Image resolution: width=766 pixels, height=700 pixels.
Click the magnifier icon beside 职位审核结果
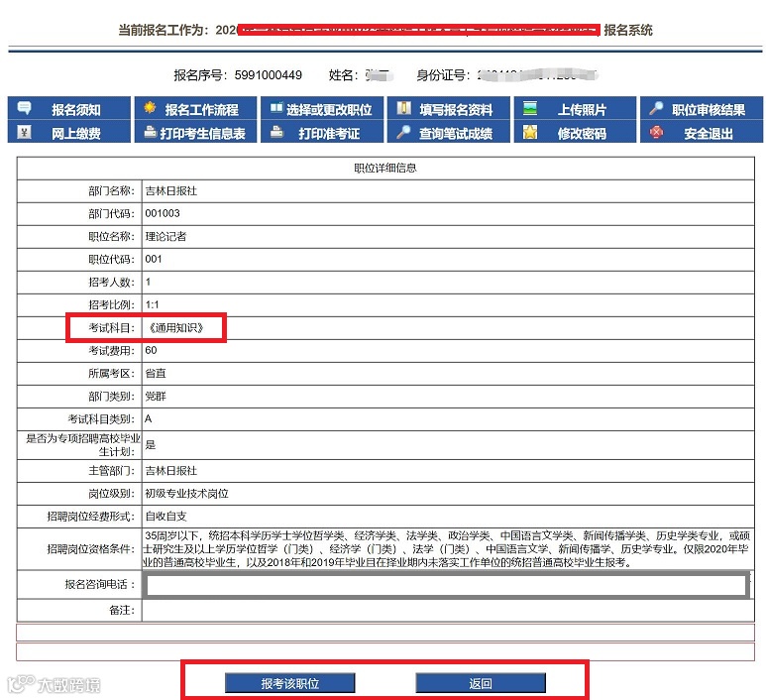(x=656, y=107)
